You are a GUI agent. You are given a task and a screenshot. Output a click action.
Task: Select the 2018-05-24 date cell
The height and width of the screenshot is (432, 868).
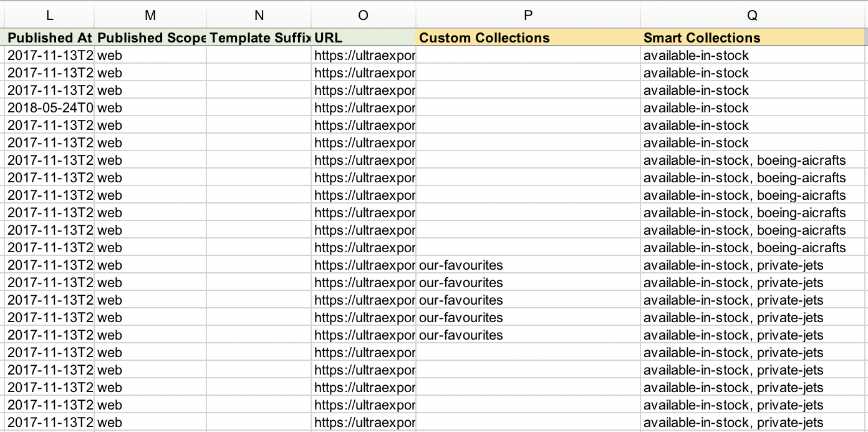[50, 108]
